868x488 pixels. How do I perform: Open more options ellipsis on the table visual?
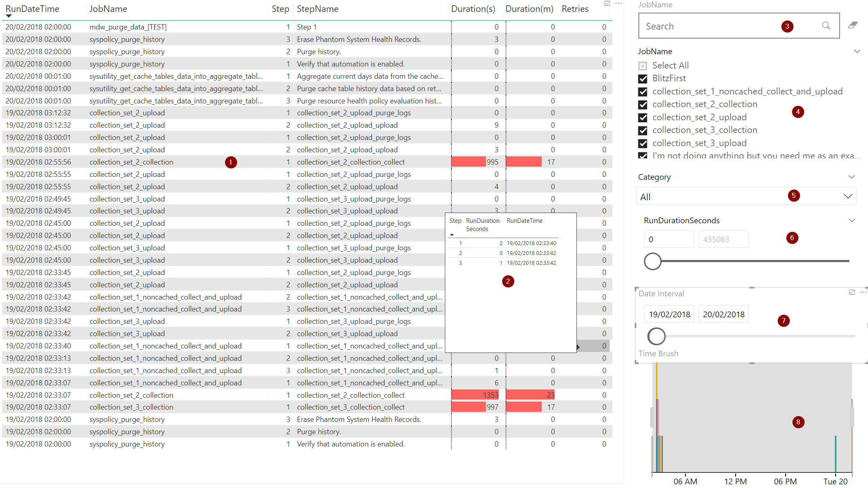pos(618,3)
